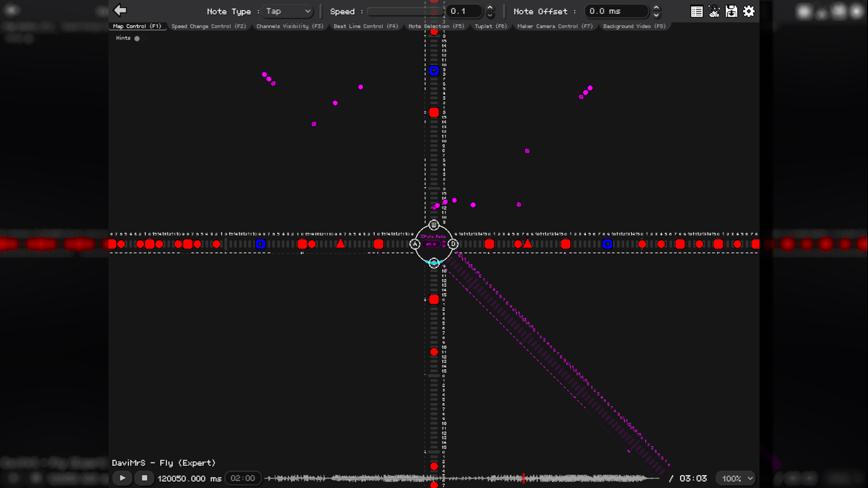Viewport: 868px width, 488px height.
Task: Click the W node on the Circle Note widget
Action: [x=434, y=225]
